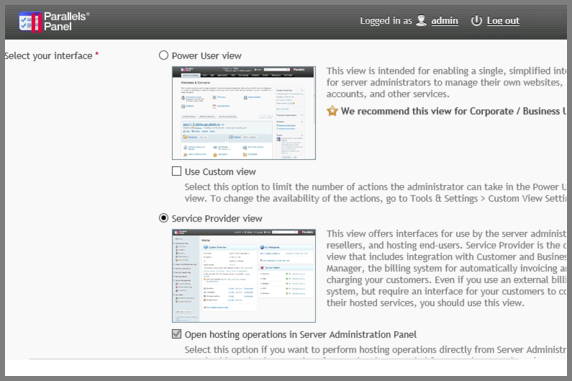Click the power icon beside Log out
The width and height of the screenshot is (572, 381).
(476, 20)
